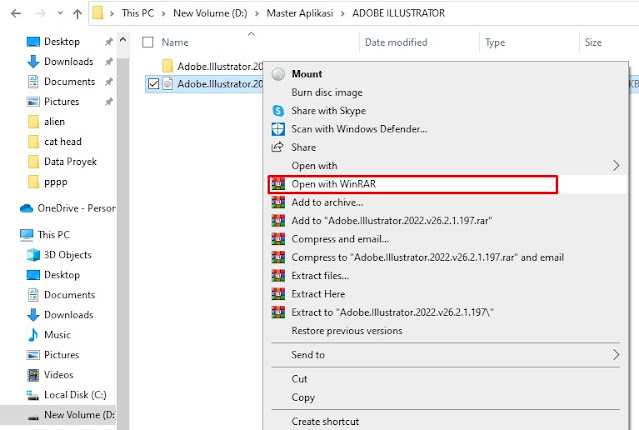
Task: Go to This PC in breadcrumb
Action: click(x=138, y=13)
